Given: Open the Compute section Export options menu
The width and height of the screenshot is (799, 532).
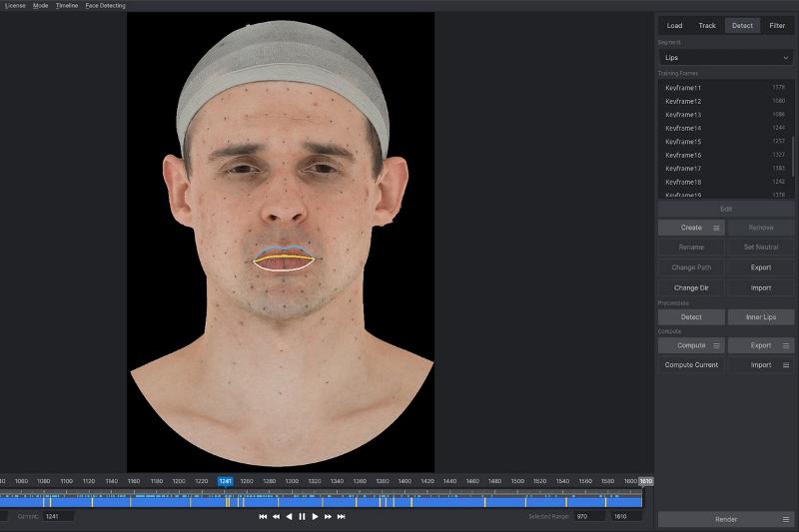Looking at the screenshot, I should [x=786, y=345].
